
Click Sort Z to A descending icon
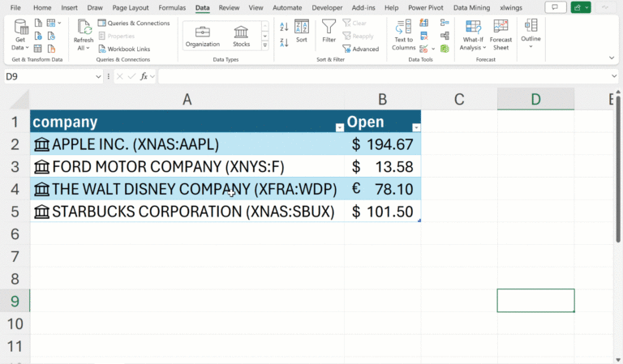click(x=284, y=44)
